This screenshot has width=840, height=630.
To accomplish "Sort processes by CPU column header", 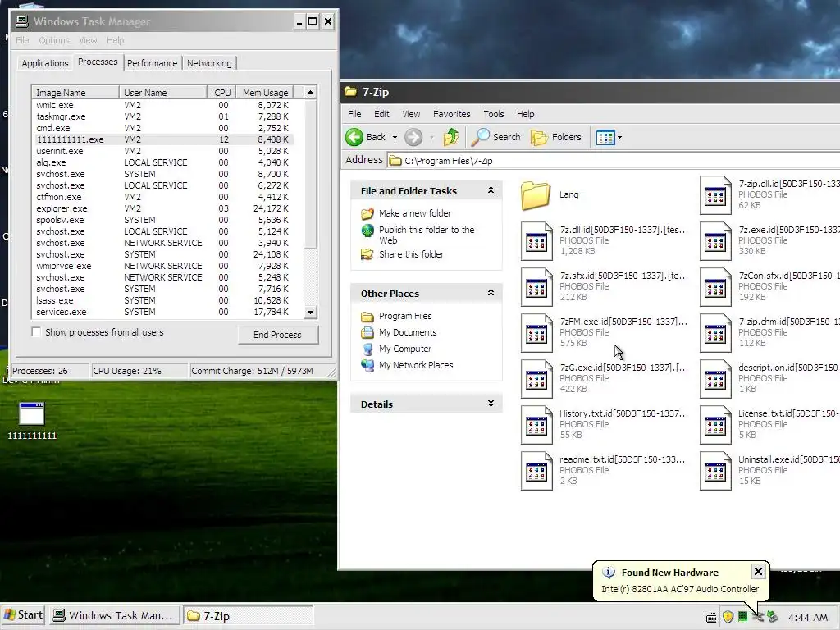I will (x=221, y=93).
